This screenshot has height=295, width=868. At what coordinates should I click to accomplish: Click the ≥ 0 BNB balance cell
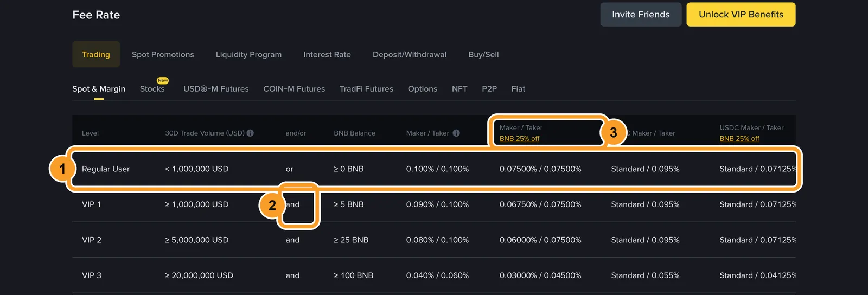click(349, 169)
